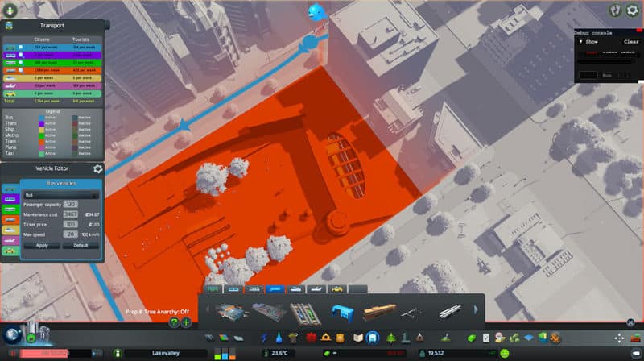The height and width of the screenshot is (361, 644).
Task: Open the vehicle type dropdown showing Bus
Action: (x=61, y=194)
